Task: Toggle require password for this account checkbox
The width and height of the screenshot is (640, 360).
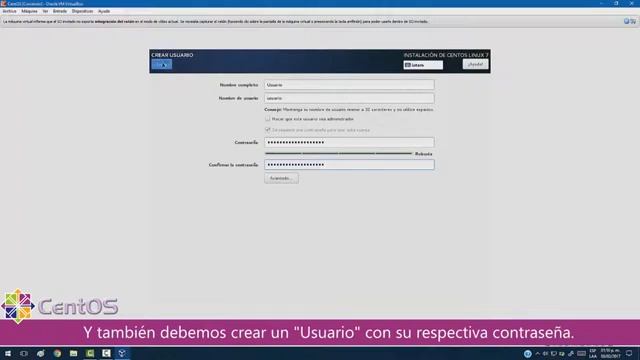Action: pyautogui.click(x=268, y=130)
